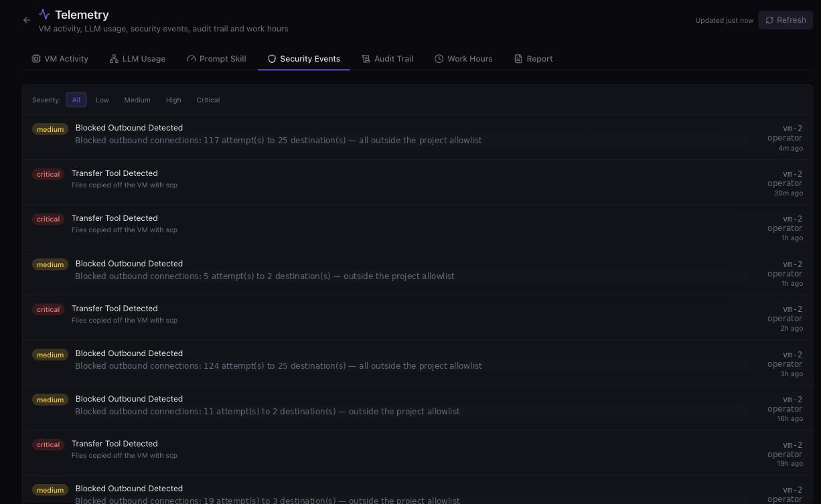Open the Work Hours tab

coord(463,59)
